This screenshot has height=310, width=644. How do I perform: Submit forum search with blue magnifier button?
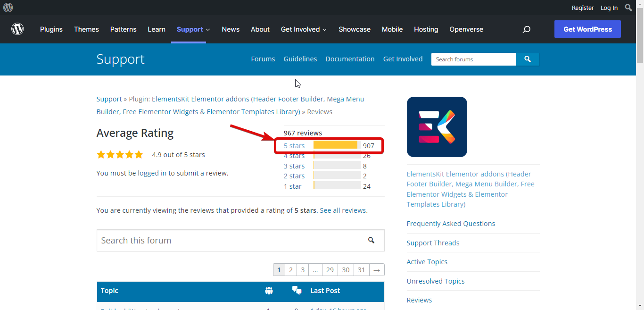[x=528, y=59]
